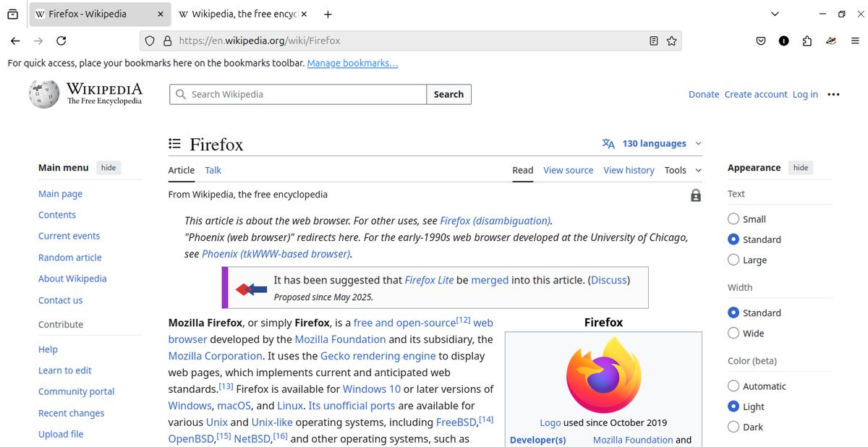Screen dimensions: 868x447
Task: Select the Read view tab
Action: pos(523,170)
